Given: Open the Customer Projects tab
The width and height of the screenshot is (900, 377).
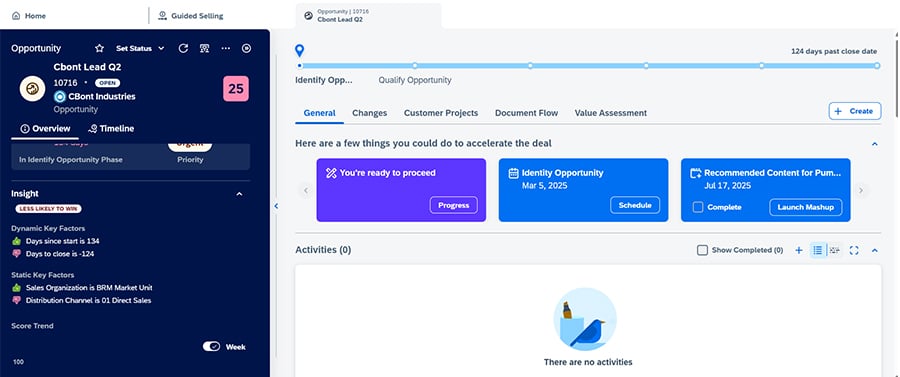Looking at the screenshot, I should pos(441,113).
